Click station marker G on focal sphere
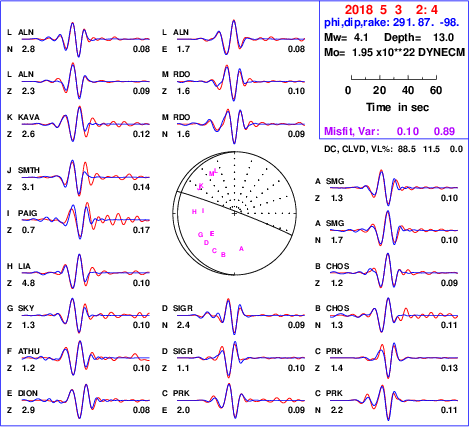Screen dimensions: 469x427 point(200,235)
